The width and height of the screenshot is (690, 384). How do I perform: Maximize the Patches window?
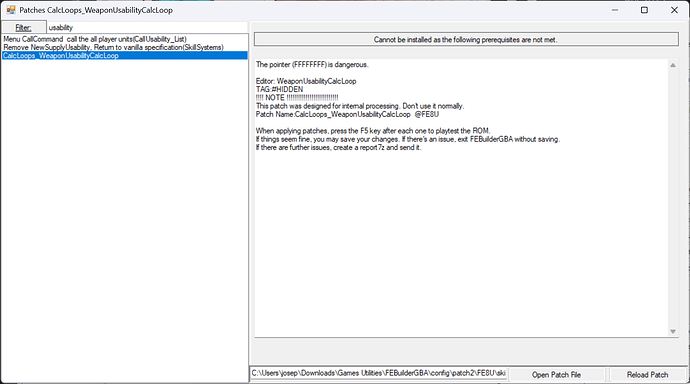click(644, 10)
